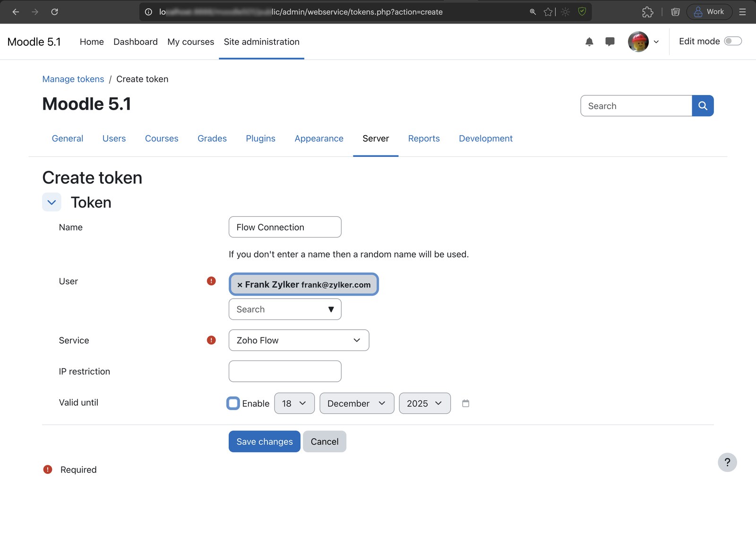The width and height of the screenshot is (756, 540).
Task: Open messaging chat bubble icon
Action: 610,42
